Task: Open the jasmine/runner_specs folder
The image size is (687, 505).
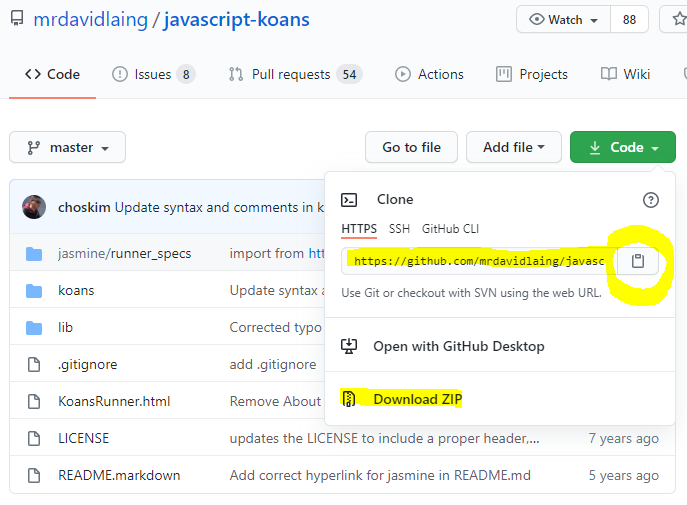Action: (124, 254)
